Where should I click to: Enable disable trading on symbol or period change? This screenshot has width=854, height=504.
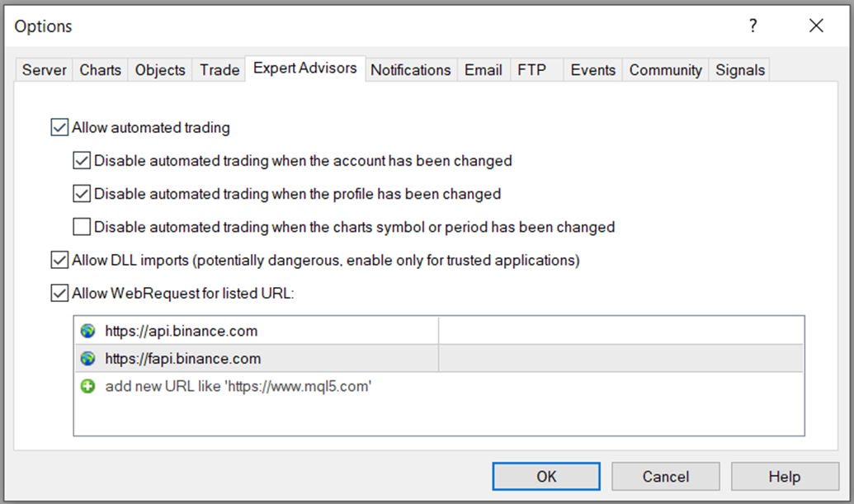[82, 227]
